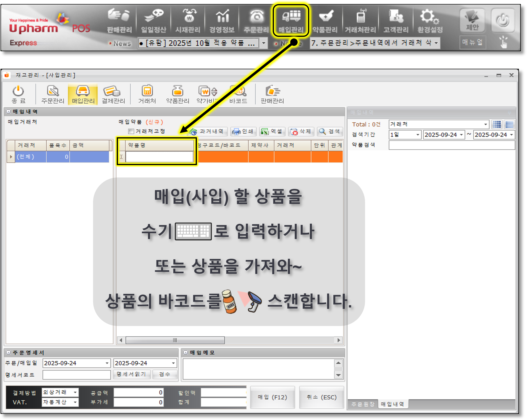527x420 pixels.
Task: Open 일일정산 daily settlement icon
Action: 153,22
